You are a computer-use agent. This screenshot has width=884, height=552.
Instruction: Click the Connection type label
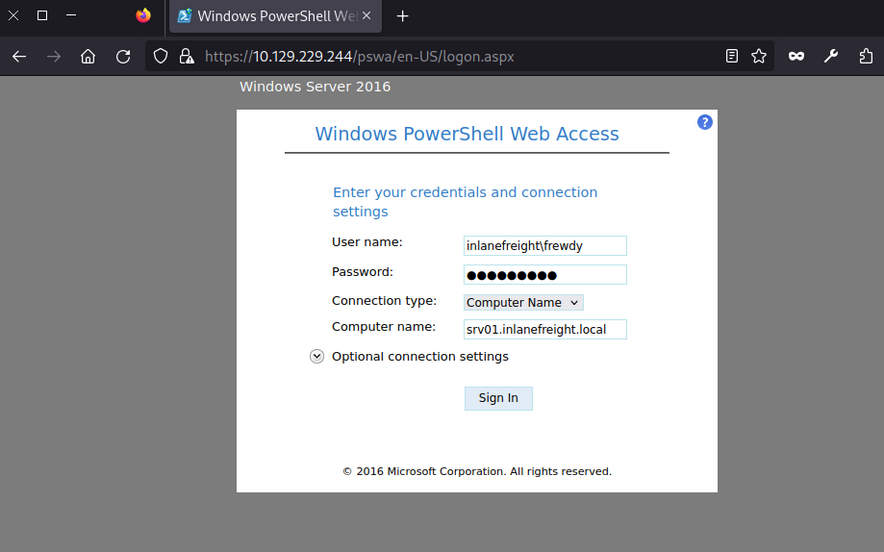pos(384,301)
